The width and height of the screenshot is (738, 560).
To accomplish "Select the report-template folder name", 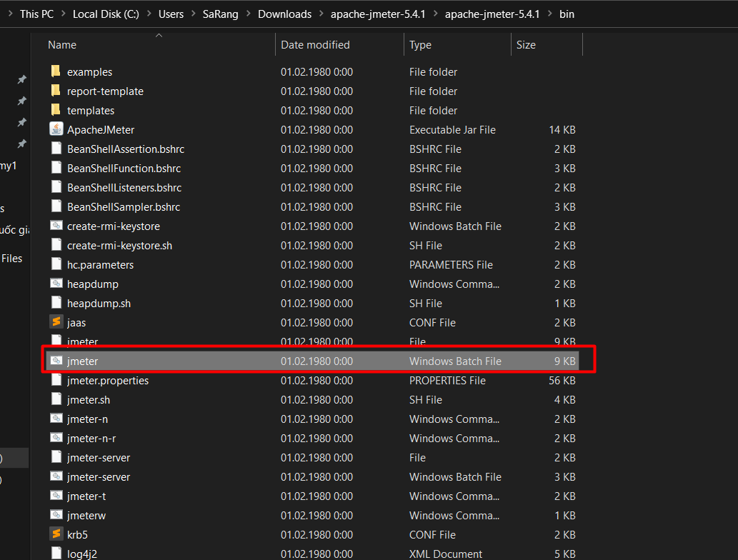I will tap(105, 91).
